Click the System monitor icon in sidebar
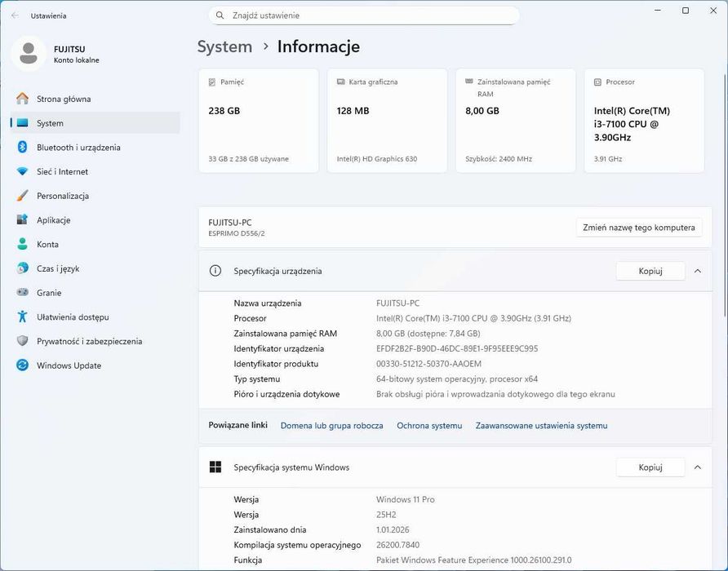Viewport: 728px width, 571px height. 22,123
